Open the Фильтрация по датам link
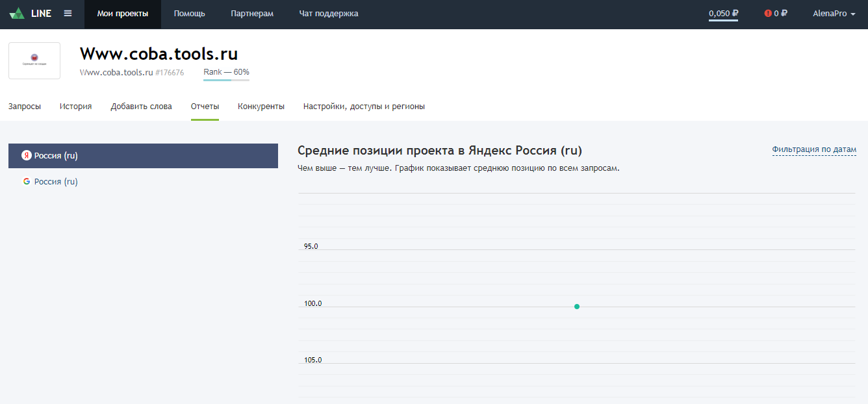 814,149
